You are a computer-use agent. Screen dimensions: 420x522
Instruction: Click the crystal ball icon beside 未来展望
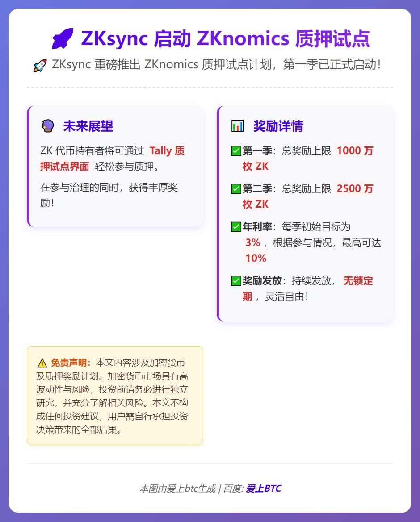(48, 126)
